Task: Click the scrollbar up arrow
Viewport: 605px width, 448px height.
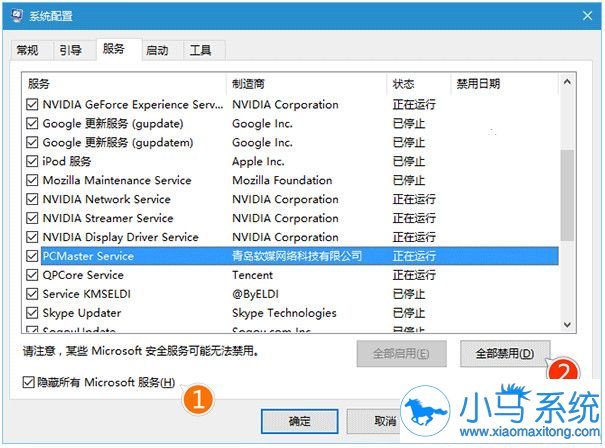Action: click(567, 82)
